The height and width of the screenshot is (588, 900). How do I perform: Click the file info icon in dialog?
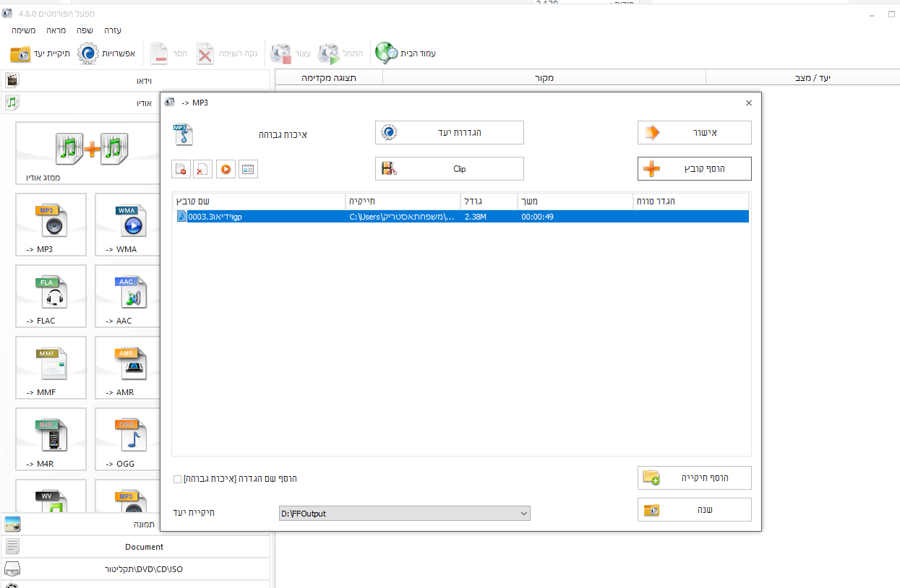[x=248, y=169]
